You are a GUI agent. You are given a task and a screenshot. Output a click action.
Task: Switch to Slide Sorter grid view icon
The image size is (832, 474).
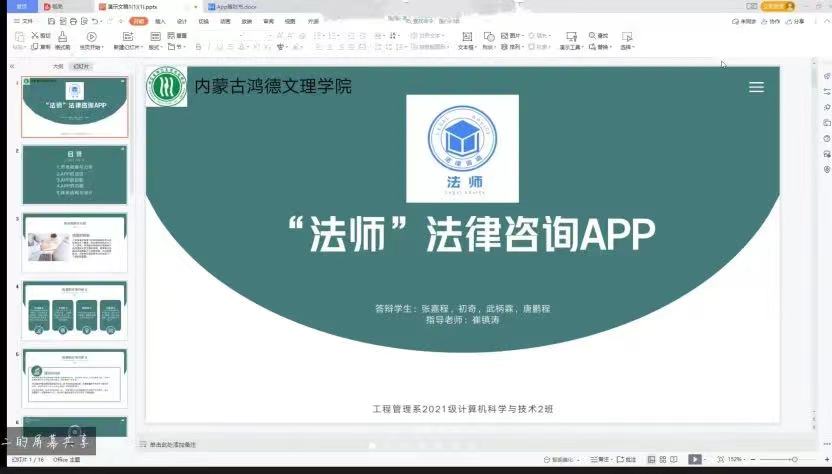[x=663, y=459]
